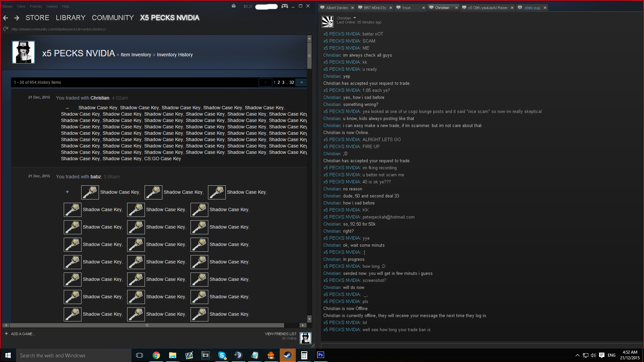The image size is (644, 362).
Task: Open the View menu
Action: point(21,6)
